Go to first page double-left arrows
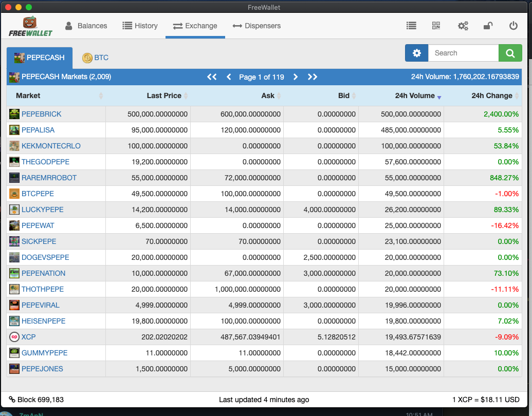The image size is (532, 416). coord(212,77)
